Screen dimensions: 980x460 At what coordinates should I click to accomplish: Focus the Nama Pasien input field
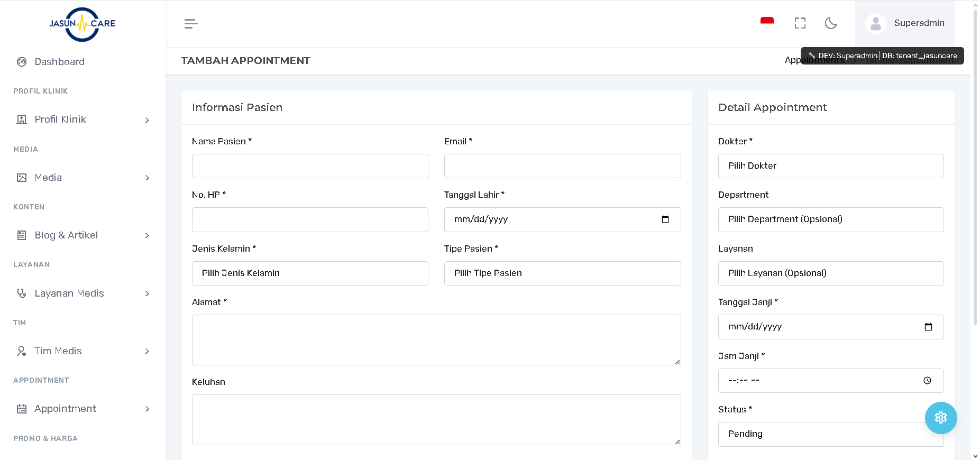(x=310, y=166)
